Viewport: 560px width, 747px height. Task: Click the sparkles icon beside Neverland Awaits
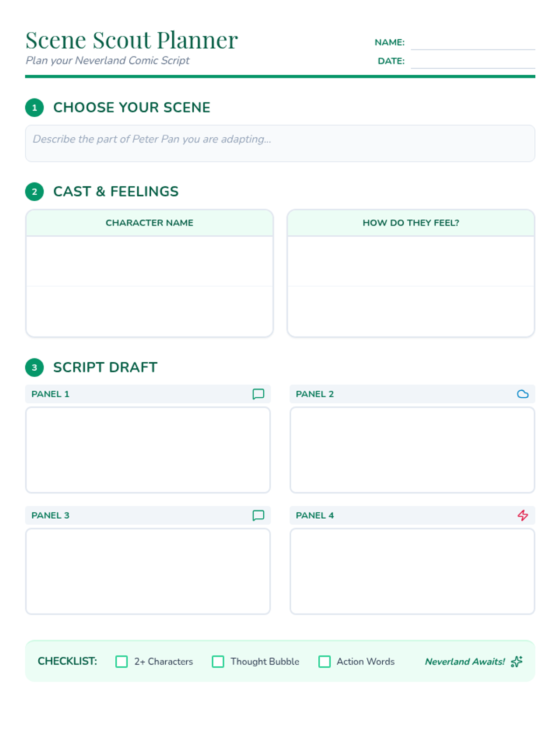[x=517, y=662]
